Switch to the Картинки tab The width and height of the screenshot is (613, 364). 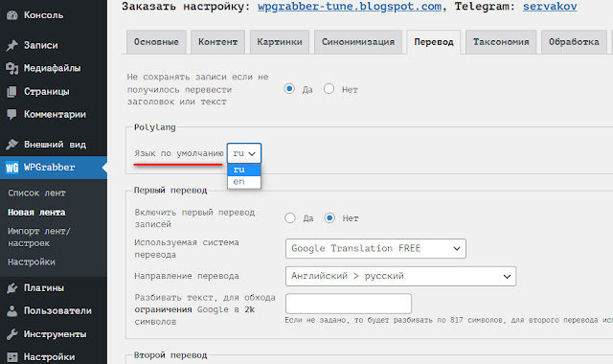(280, 42)
